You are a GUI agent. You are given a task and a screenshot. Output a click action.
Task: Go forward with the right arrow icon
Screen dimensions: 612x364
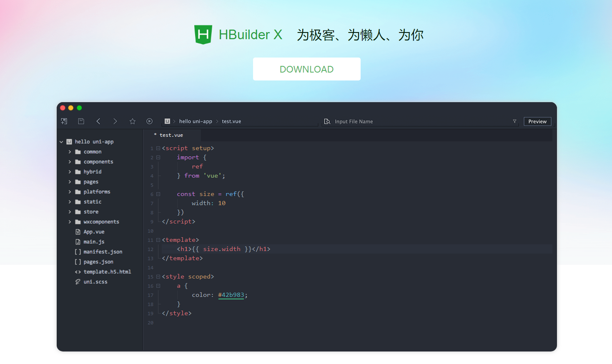coord(115,121)
